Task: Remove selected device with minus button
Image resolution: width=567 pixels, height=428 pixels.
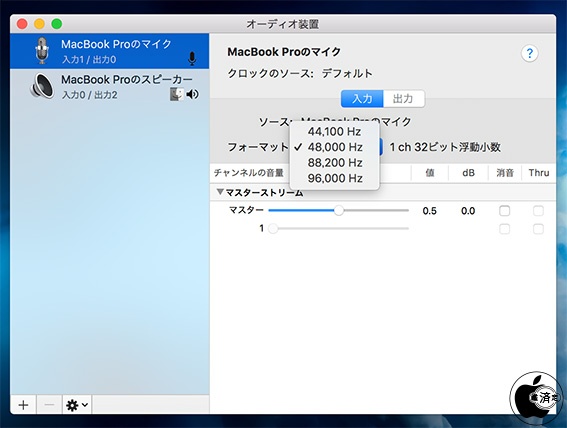Action: tap(49, 405)
